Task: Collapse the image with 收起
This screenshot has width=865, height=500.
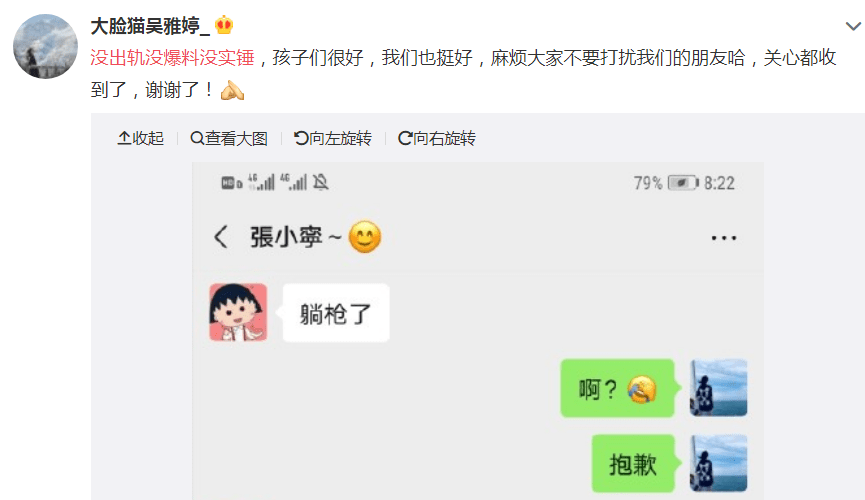Action: point(141,138)
